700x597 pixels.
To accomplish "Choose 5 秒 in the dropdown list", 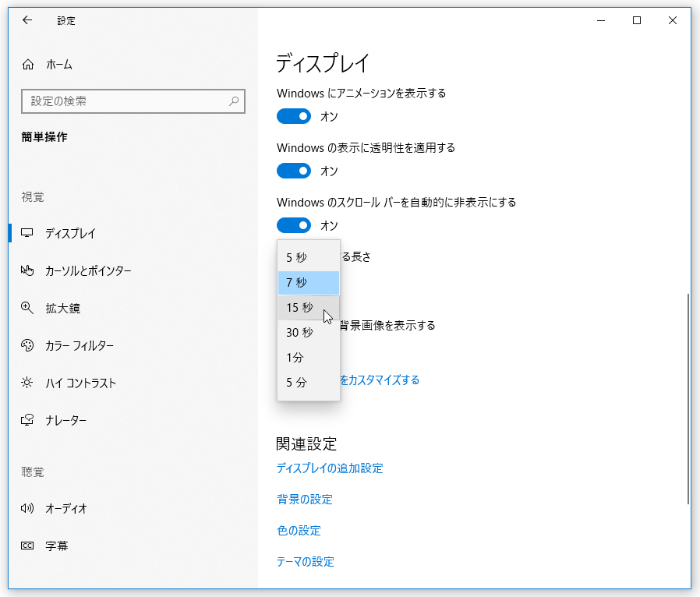I will [309, 257].
